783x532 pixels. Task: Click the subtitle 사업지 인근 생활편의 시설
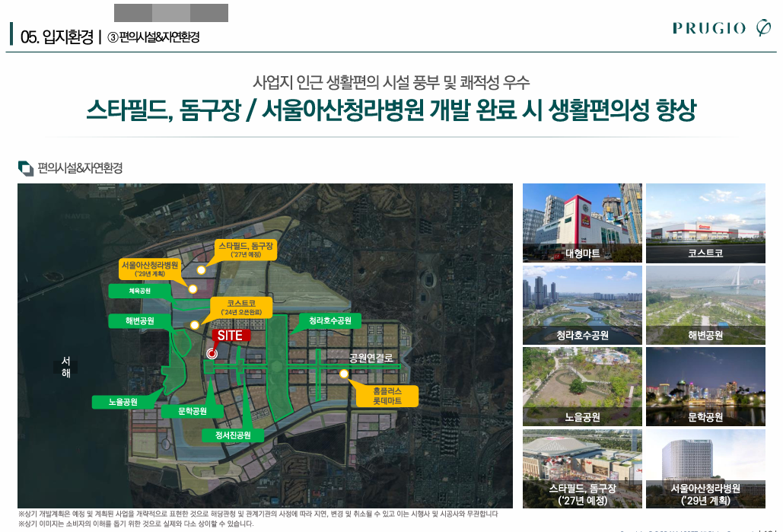pos(391,82)
